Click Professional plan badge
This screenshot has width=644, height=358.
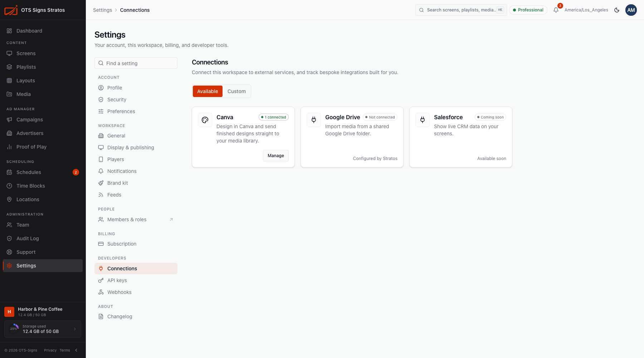(x=528, y=10)
